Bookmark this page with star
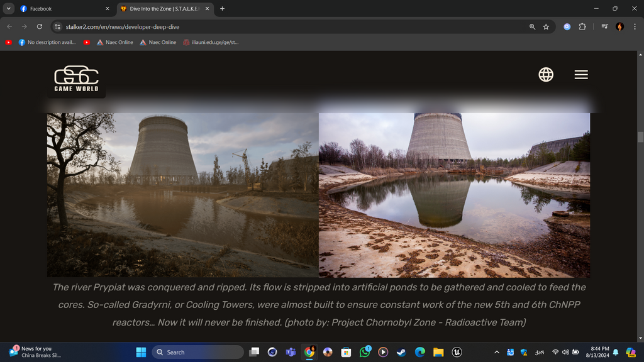Image resolution: width=644 pixels, height=362 pixels. [x=546, y=26]
